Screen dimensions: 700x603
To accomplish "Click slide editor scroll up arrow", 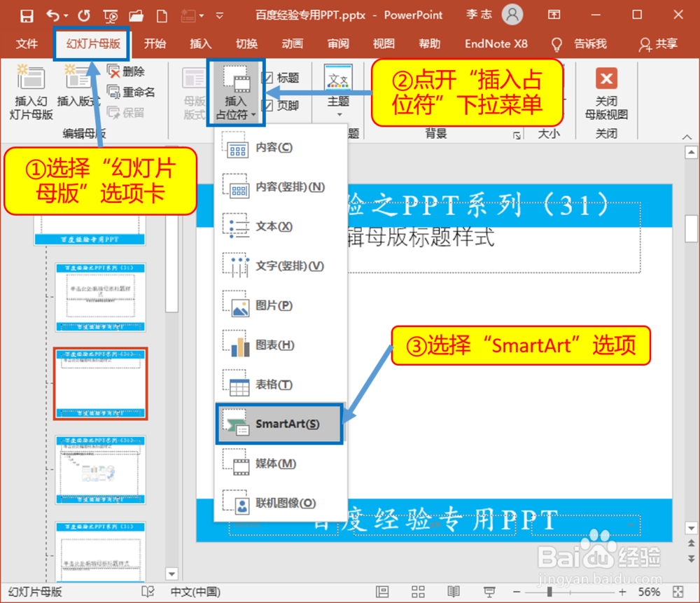I will point(691,152).
